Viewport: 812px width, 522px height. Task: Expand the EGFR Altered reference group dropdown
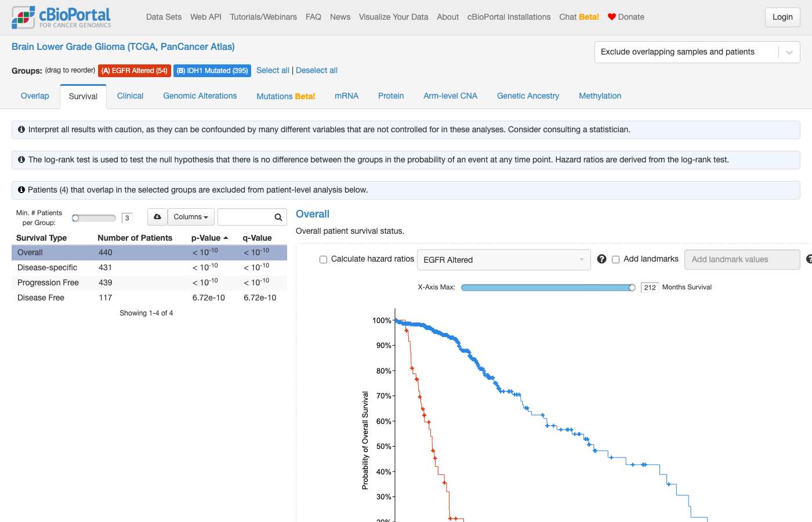point(504,260)
